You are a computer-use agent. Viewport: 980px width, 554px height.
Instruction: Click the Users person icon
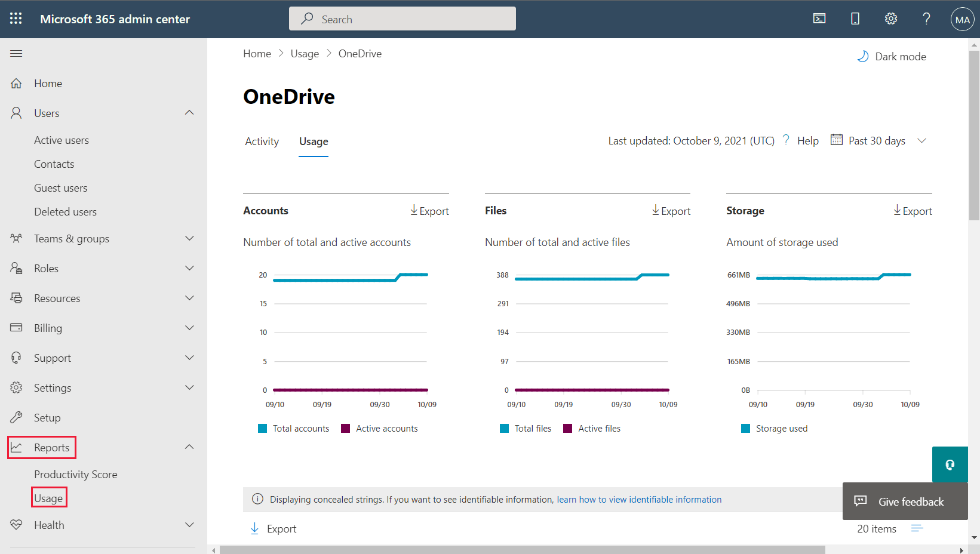click(16, 113)
